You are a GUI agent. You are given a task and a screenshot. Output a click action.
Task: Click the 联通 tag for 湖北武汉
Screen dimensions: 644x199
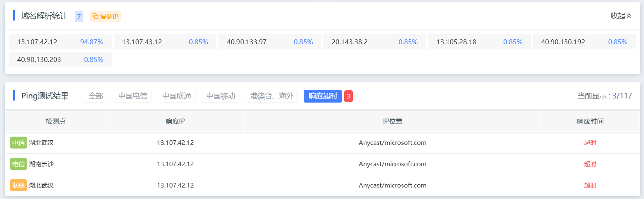tap(18, 185)
